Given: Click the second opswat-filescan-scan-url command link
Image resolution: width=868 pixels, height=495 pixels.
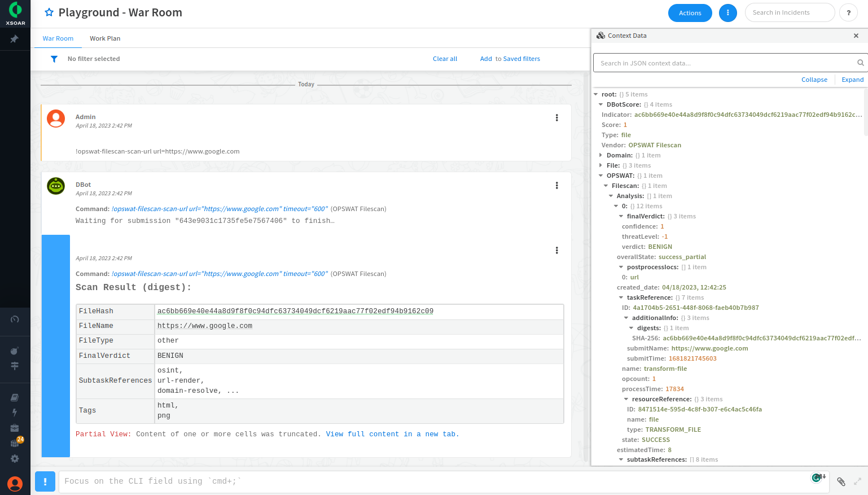Looking at the screenshot, I should pyautogui.click(x=220, y=274).
